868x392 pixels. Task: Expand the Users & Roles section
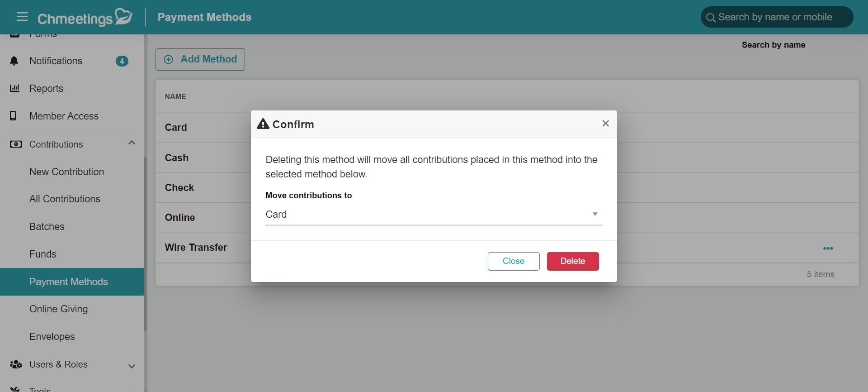[x=132, y=366]
